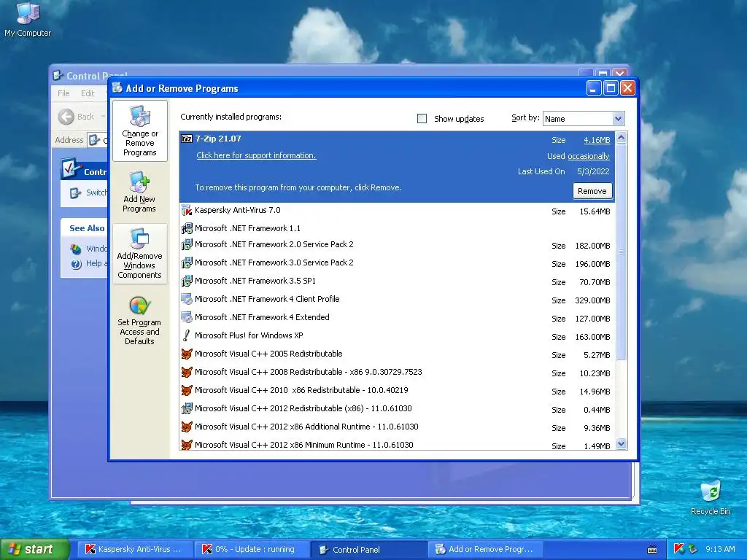Select Kaspersky Anti-Virus 7.0 row text
Image resolution: width=747 pixels, height=560 pixels.
[237, 210]
